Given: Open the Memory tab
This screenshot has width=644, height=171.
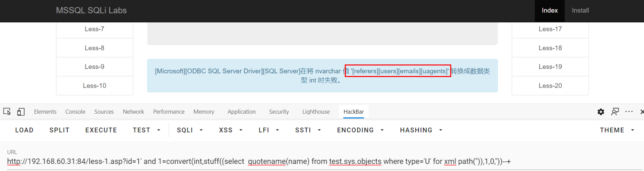Looking at the screenshot, I should click(x=204, y=112).
